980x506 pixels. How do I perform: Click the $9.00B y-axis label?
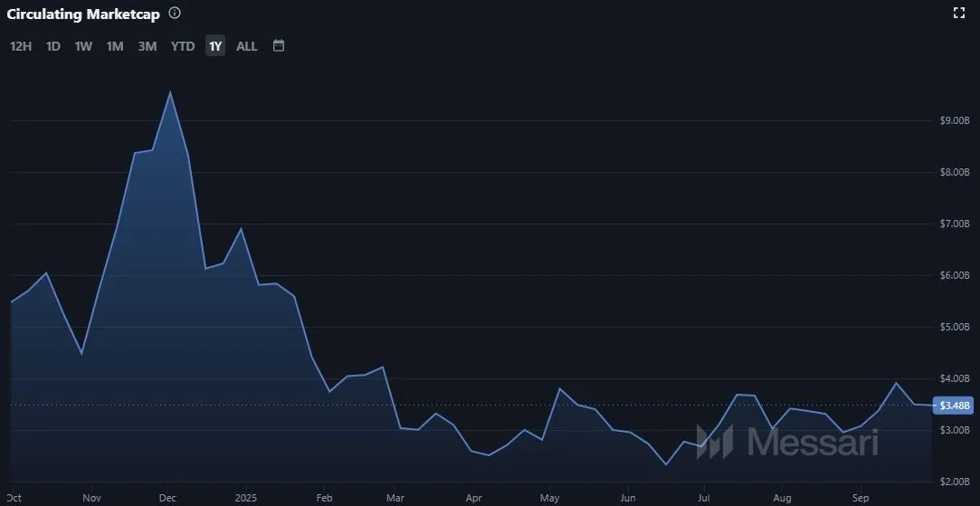click(x=956, y=120)
